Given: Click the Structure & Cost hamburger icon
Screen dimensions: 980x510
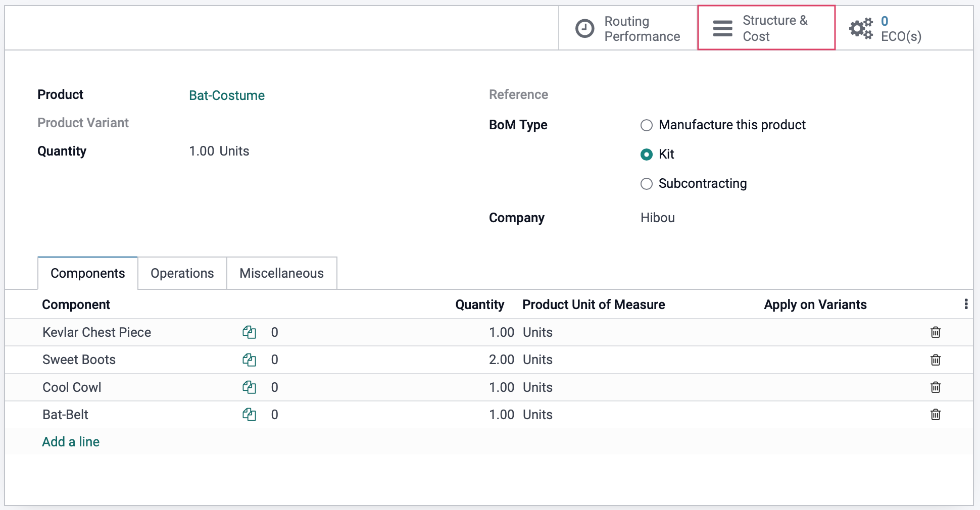Looking at the screenshot, I should pos(722,28).
